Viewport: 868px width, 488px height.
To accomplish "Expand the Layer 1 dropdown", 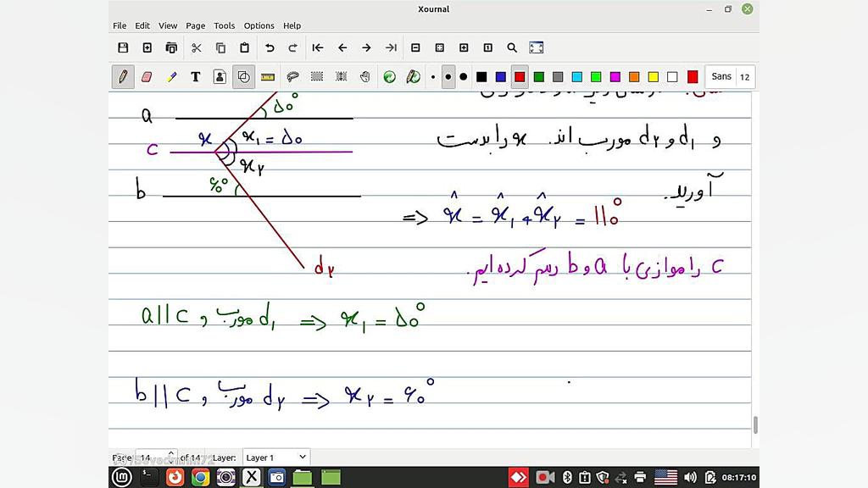I will pyautogui.click(x=275, y=457).
